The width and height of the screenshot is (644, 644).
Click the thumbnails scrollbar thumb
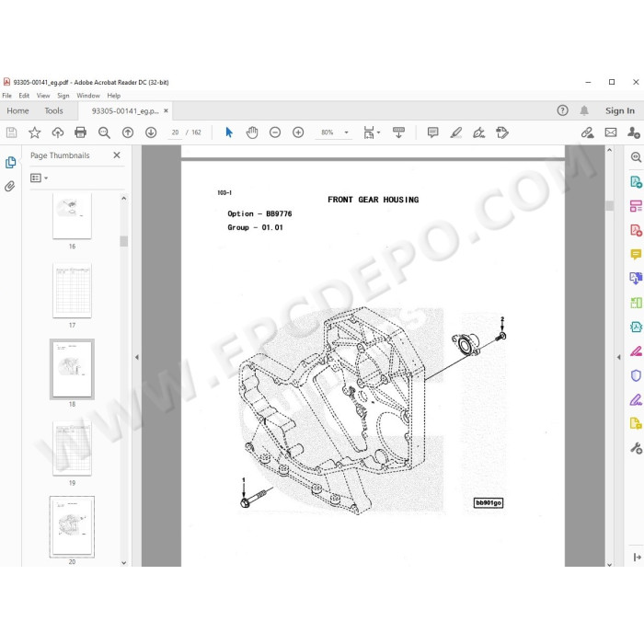point(123,241)
